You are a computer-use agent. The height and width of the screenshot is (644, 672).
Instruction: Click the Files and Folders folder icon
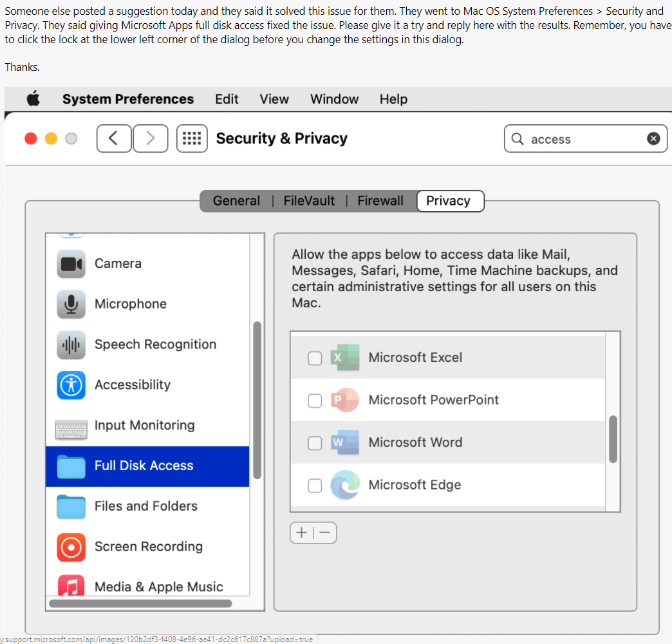point(71,507)
